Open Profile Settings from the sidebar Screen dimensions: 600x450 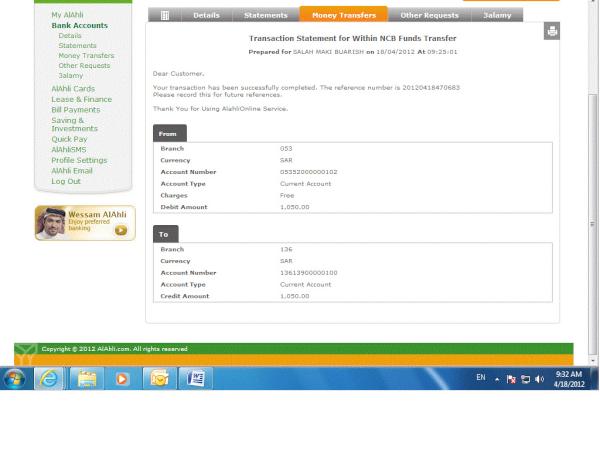pos(79,160)
